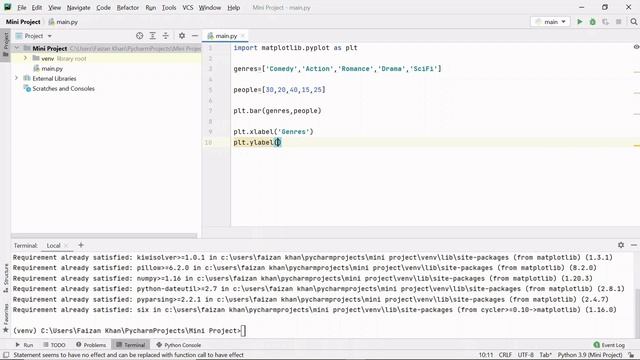Open the Code menu
This screenshot has width=640, height=360.
(x=103, y=7)
